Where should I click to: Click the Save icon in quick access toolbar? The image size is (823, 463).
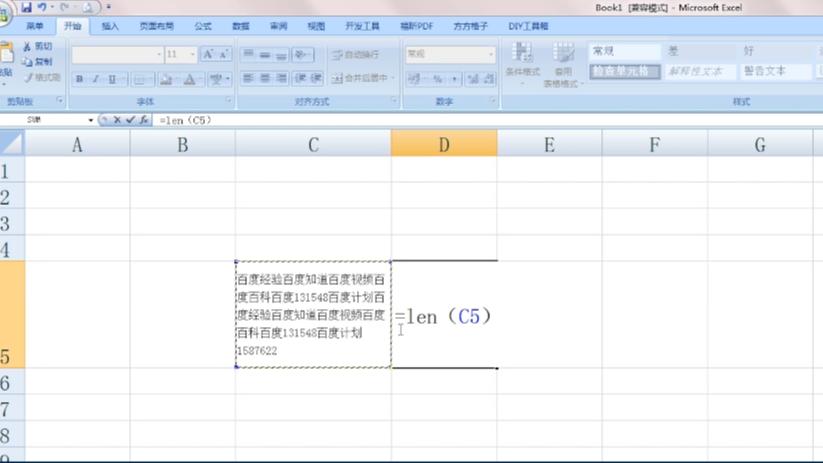pyautogui.click(x=26, y=7)
